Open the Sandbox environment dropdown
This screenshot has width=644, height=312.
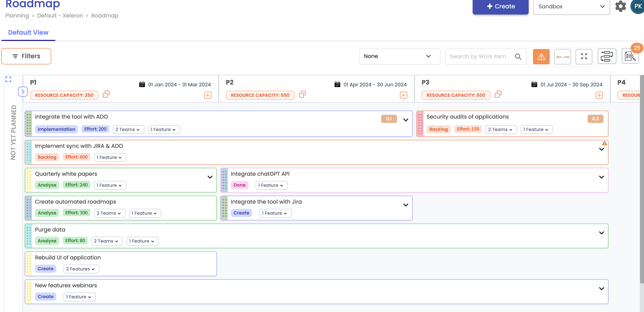pyautogui.click(x=571, y=7)
